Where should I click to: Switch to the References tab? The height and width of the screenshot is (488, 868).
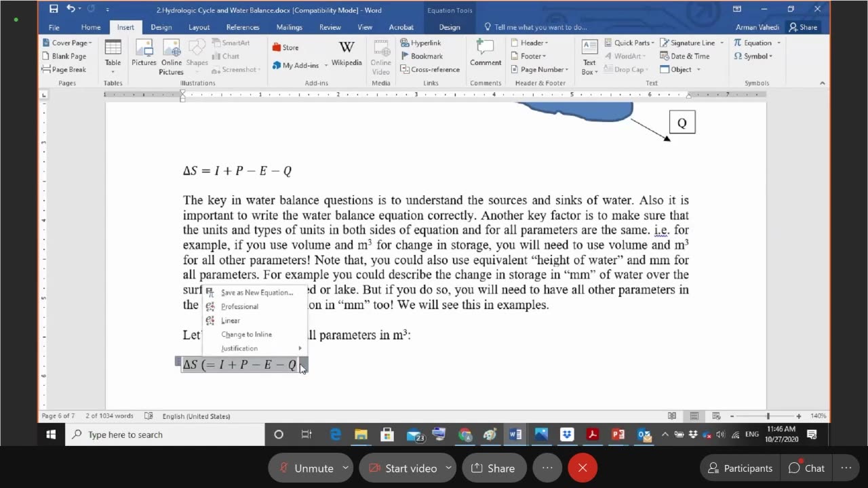[x=243, y=27]
